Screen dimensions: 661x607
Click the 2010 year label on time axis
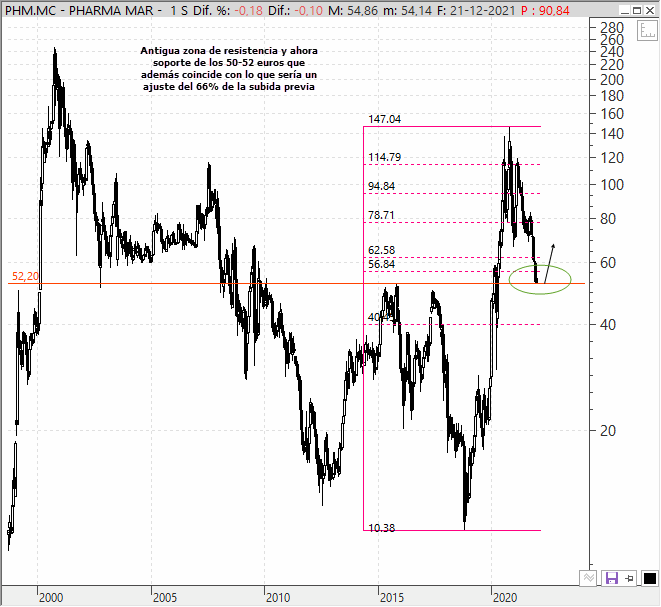point(278,597)
